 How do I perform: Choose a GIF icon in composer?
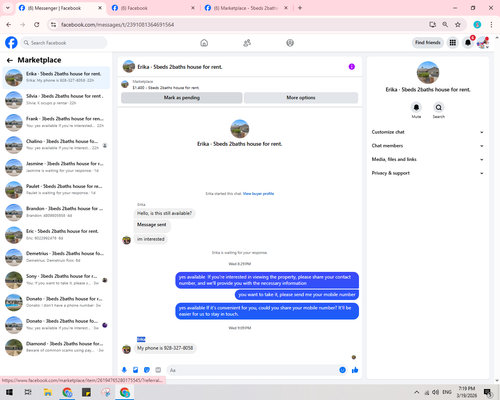point(158,370)
